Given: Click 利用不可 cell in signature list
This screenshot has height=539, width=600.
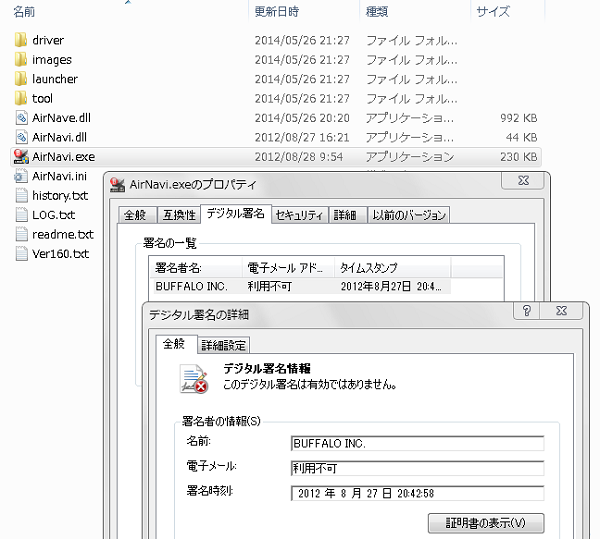Looking at the screenshot, I should click(x=269, y=286).
